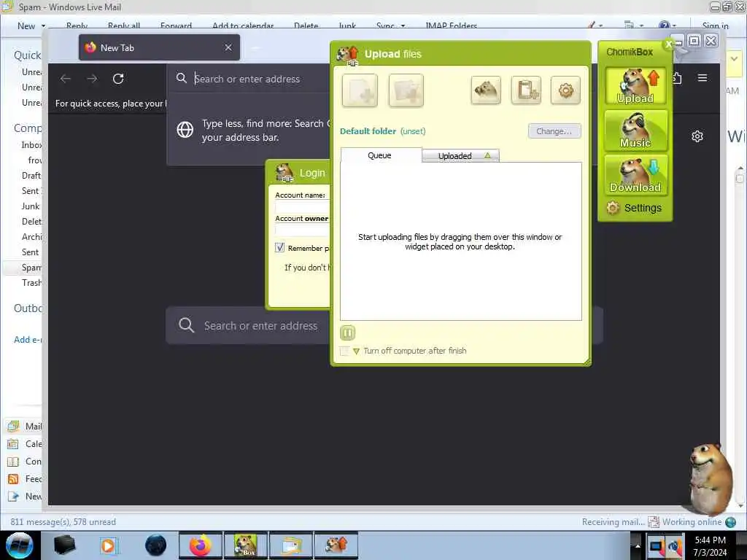Open the Newsgroups view in Live Mail sidebar

(x=25, y=497)
